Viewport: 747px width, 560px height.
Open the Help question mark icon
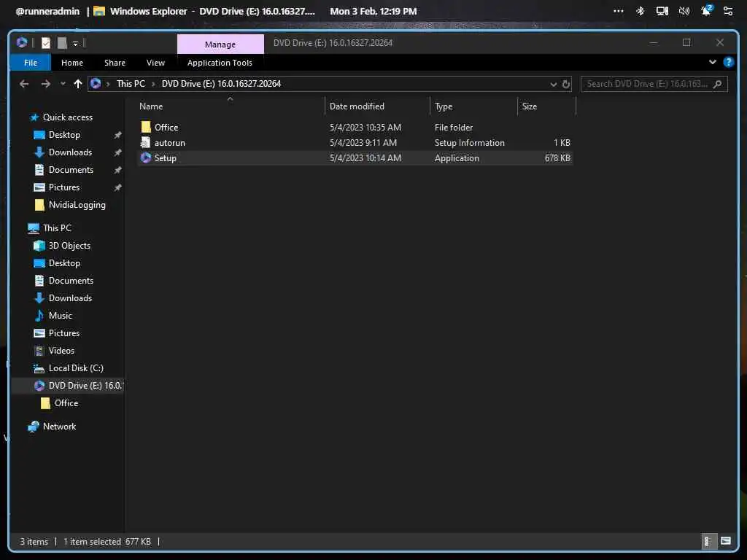[729, 62]
